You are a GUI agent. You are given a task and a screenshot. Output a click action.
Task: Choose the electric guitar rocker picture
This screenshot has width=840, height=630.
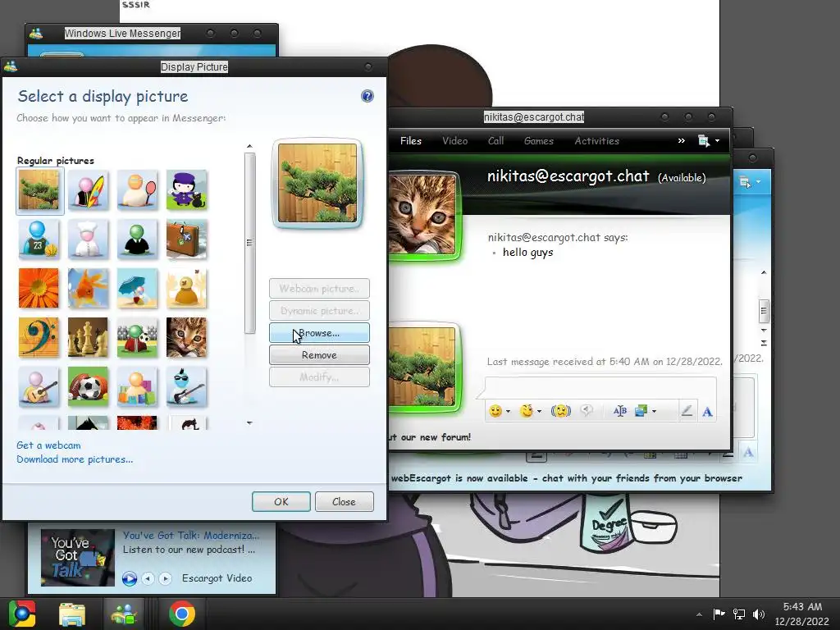tap(186, 387)
